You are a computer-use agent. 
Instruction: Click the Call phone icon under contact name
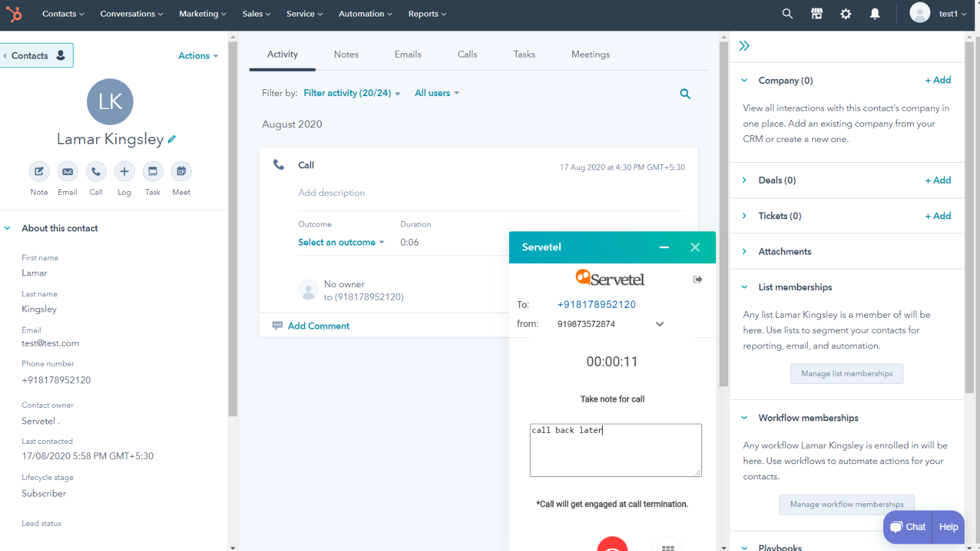(x=96, y=171)
